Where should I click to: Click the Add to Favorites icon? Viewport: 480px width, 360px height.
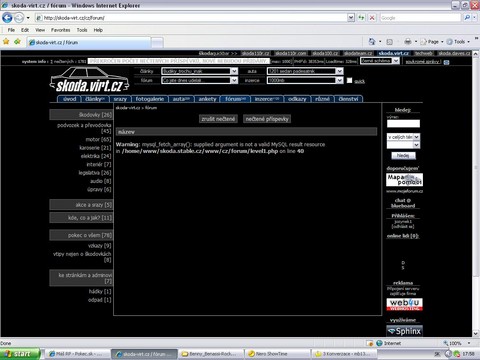pyautogui.click(x=17, y=42)
